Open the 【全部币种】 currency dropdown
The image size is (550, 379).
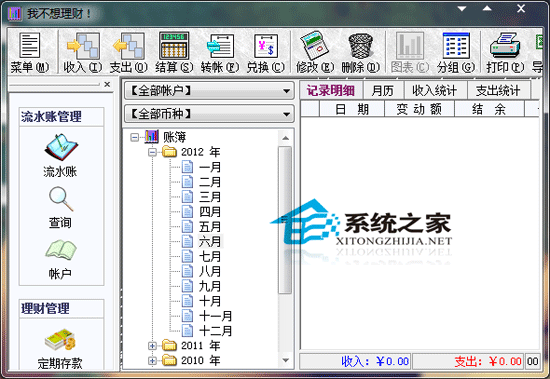pyautogui.click(x=209, y=114)
